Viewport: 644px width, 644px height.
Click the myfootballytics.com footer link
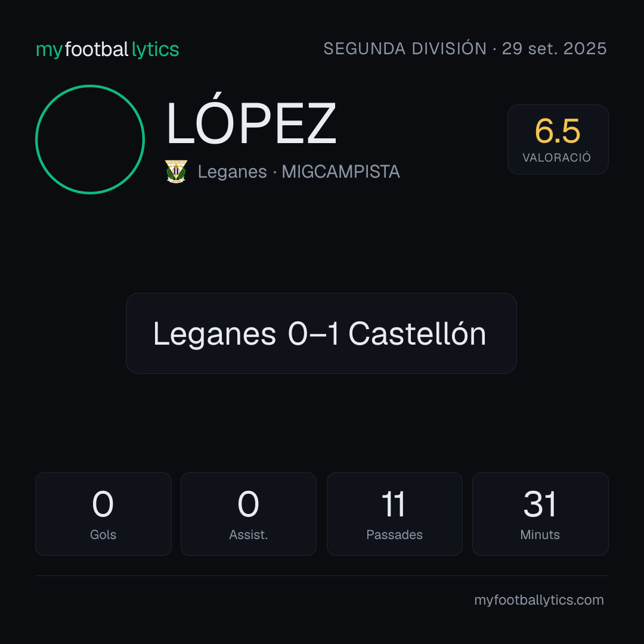[x=539, y=600]
